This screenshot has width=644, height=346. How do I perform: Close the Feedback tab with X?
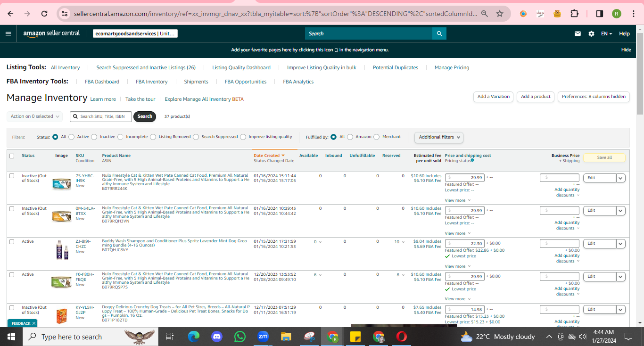34,323
